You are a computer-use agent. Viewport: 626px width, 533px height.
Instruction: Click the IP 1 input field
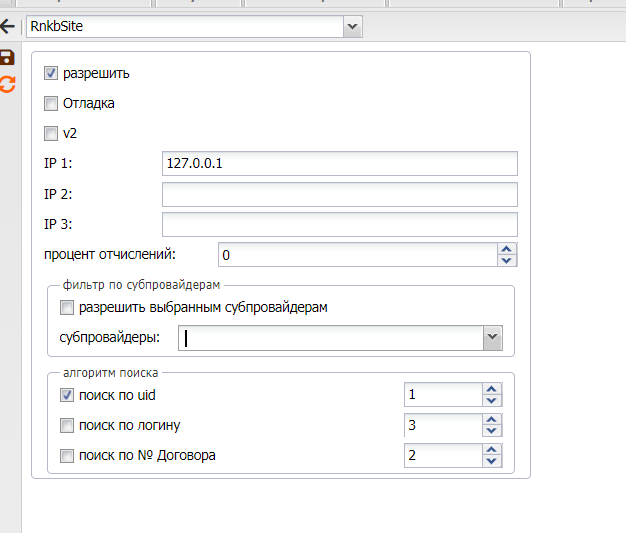339,164
